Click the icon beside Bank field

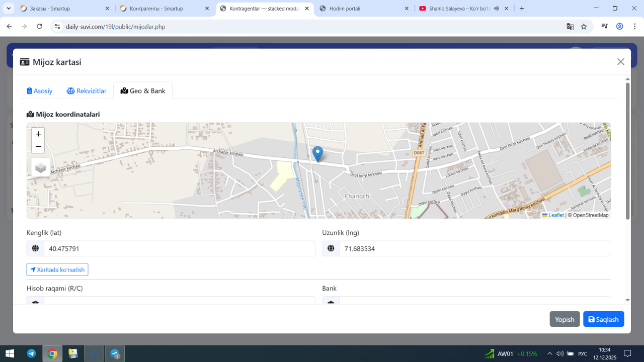(331, 301)
